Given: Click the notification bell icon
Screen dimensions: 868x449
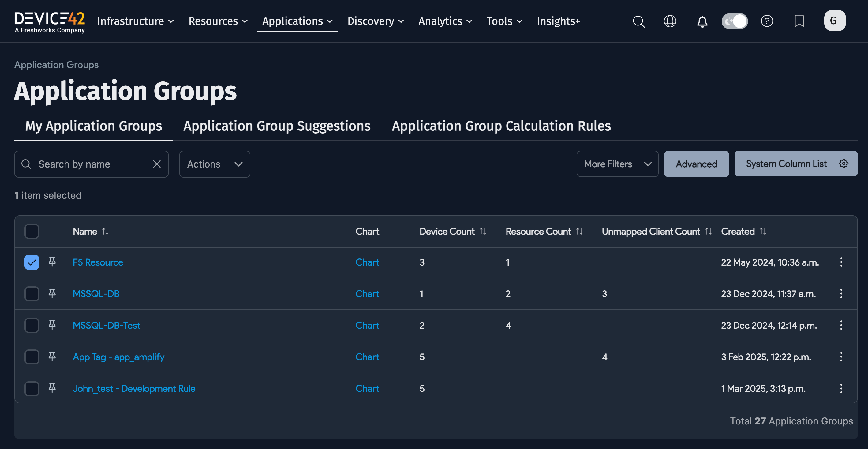Looking at the screenshot, I should point(702,21).
